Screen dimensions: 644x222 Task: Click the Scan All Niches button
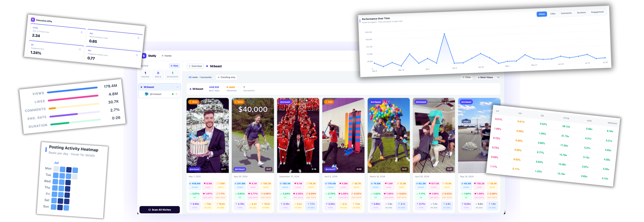tap(159, 209)
